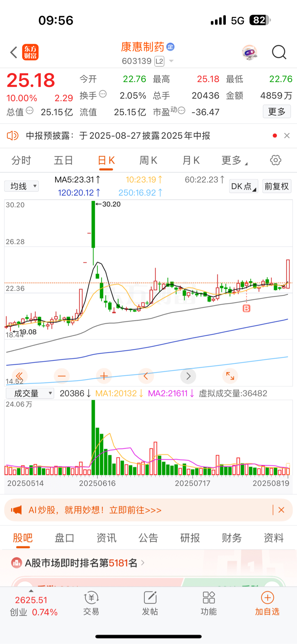Tap the 09:56 status bar clock
This screenshot has width=297, height=644.
[x=56, y=20]
